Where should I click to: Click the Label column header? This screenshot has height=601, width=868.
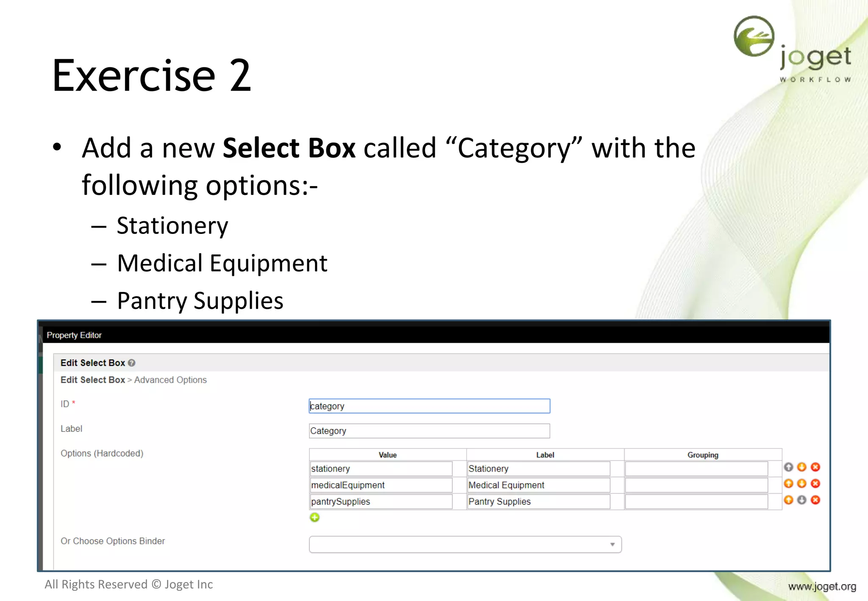(x=545, y=455)
